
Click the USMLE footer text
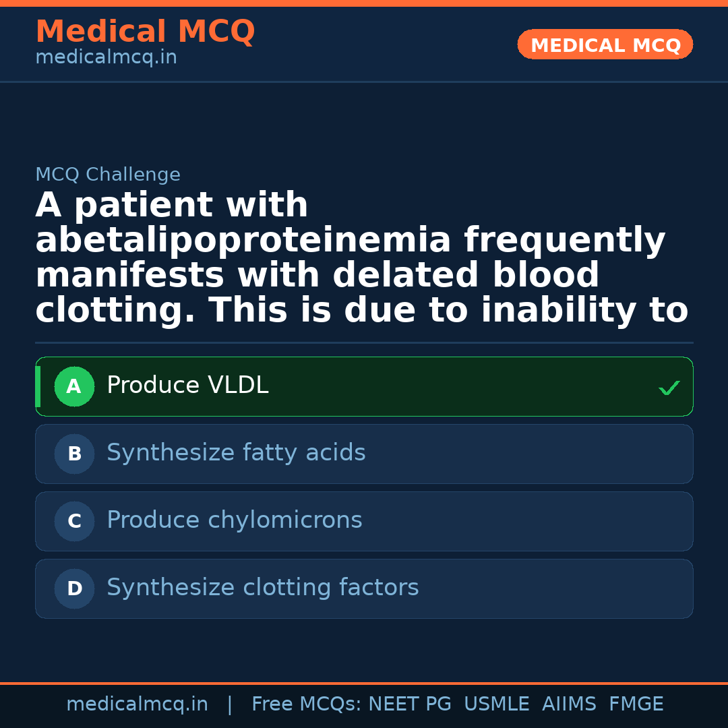point(496,704)
